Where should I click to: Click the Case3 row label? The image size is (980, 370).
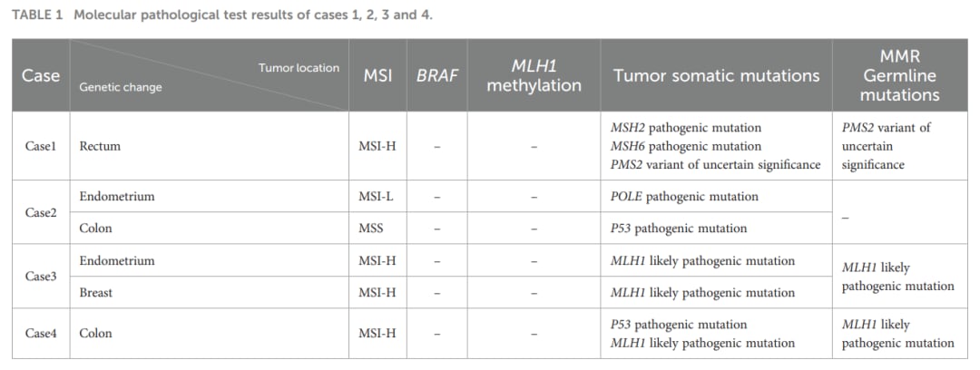tap(41, 277)
